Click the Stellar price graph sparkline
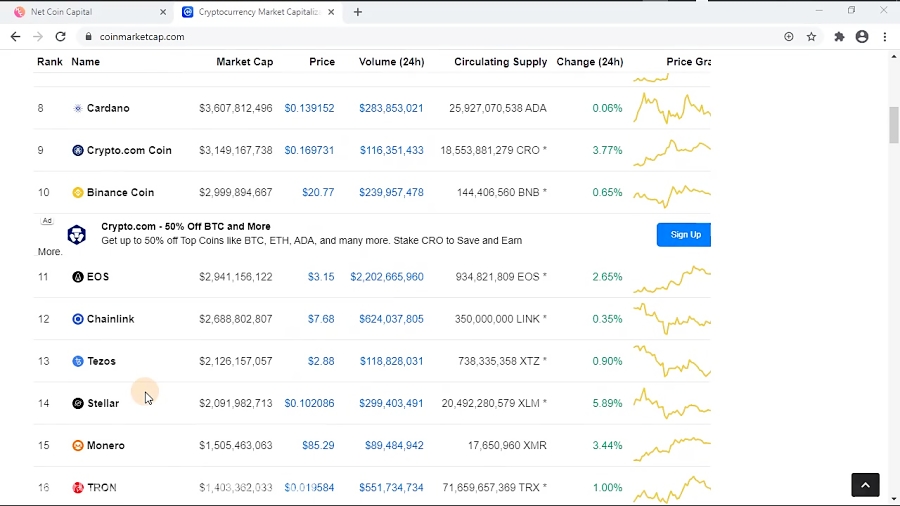900x506 pixels. tap(672, 403)
